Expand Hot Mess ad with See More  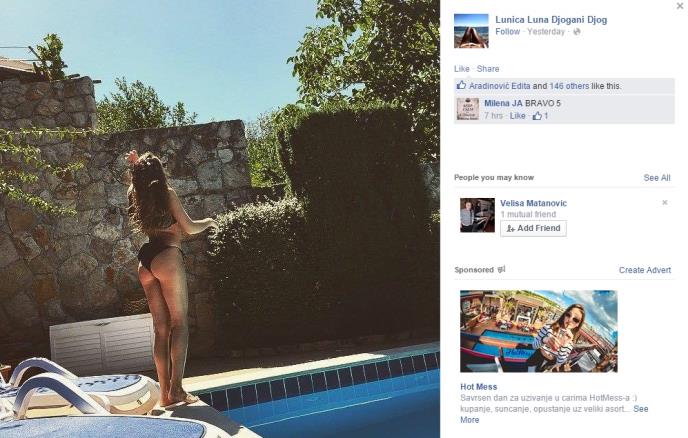(x=641, y=409)
